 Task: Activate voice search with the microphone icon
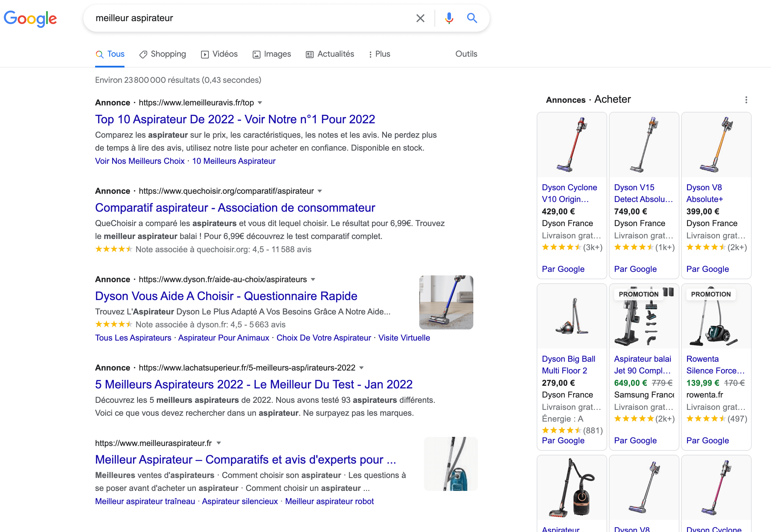tap(449, 18)
